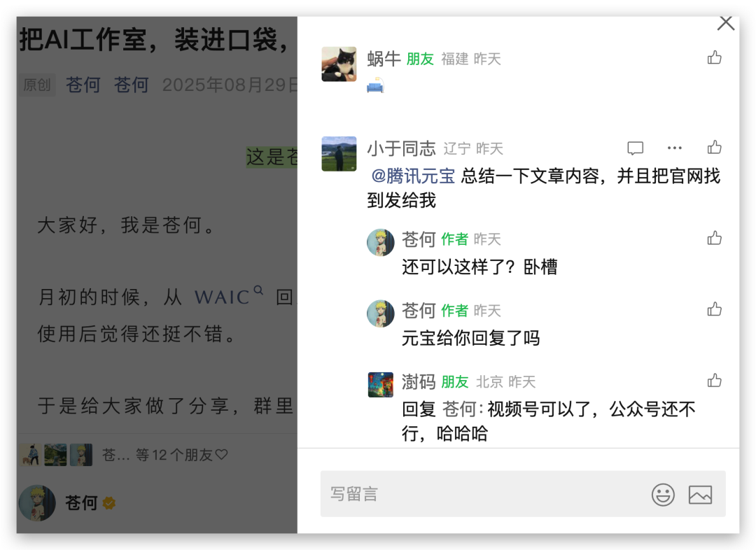Viewport: 756px width, 550px height.
Task: Attach image using picture icon
Action: (x=700, y=495)
